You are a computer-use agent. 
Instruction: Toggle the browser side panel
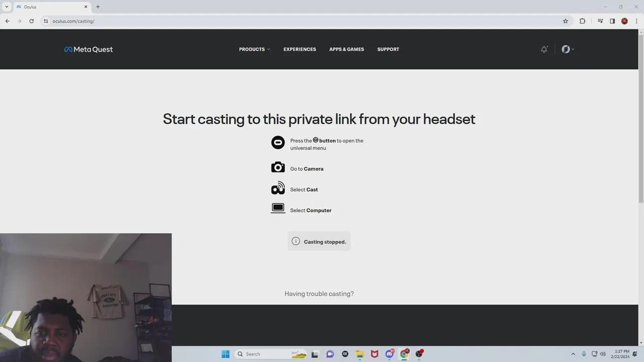612,21
